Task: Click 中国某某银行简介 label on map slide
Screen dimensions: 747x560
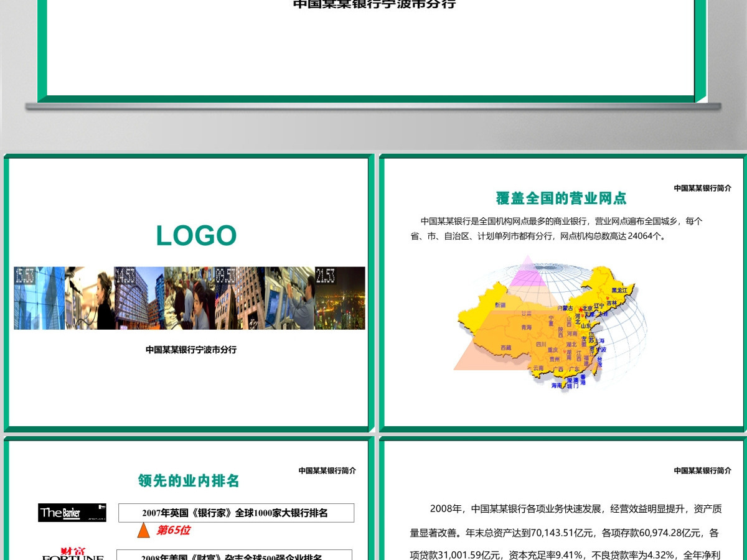Action: (x=702, y=188)
